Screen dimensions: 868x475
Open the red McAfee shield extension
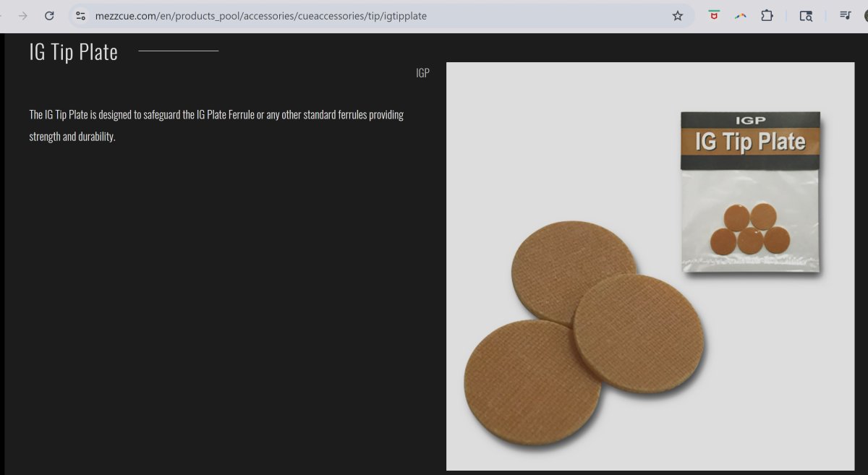click(x=714, y=15)
